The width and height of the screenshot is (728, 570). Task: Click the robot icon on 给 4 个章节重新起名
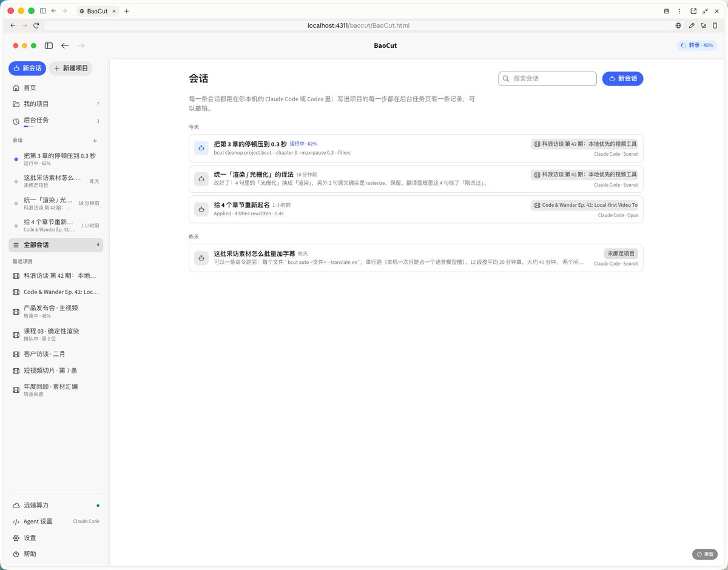pos(201,209)
